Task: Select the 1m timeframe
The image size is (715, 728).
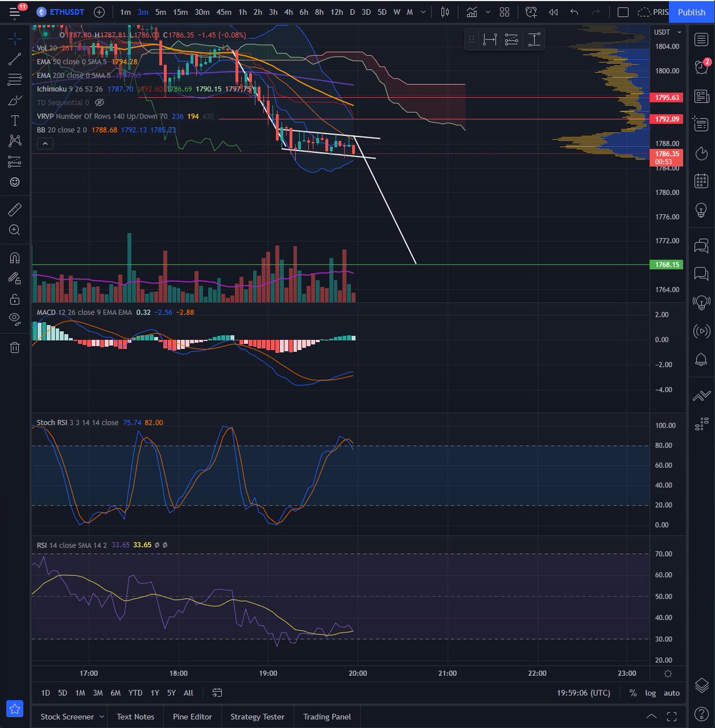Action: pyautogui.click(x=125, y=12)
